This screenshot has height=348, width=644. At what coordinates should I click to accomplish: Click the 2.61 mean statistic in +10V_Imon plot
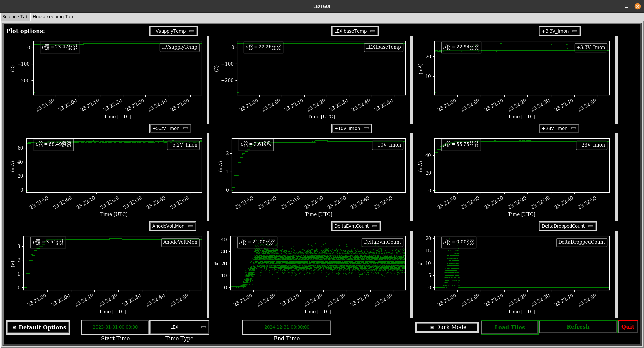point(256,145)
